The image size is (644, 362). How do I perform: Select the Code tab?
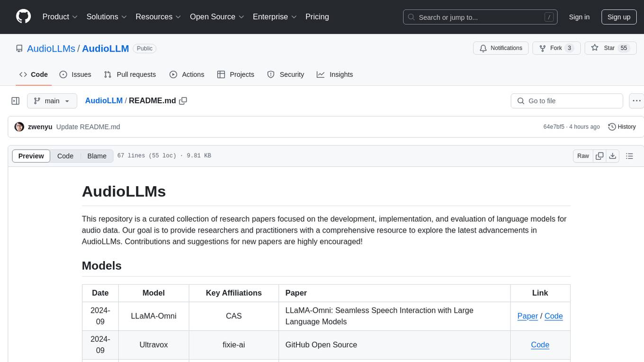(x=34, y=74)
